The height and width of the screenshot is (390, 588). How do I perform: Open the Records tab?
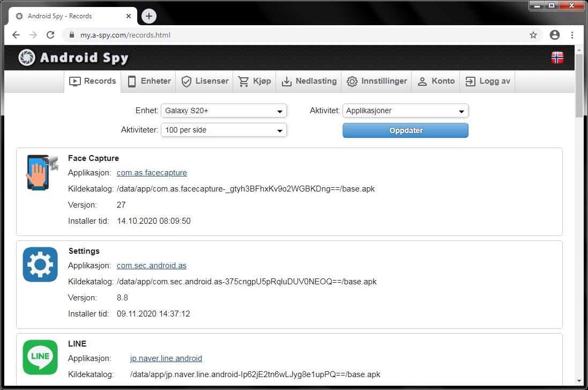coord(93,81)
